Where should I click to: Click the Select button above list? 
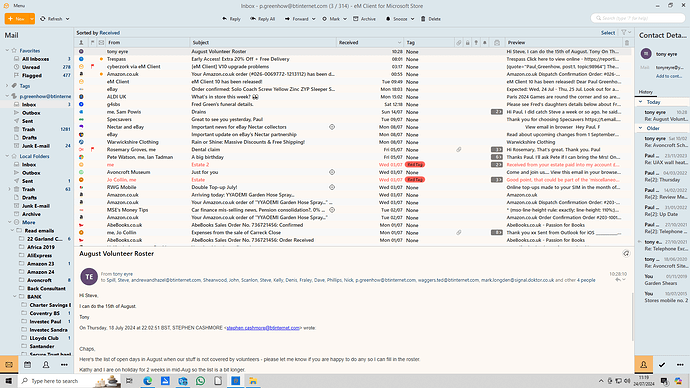[608, 33]
